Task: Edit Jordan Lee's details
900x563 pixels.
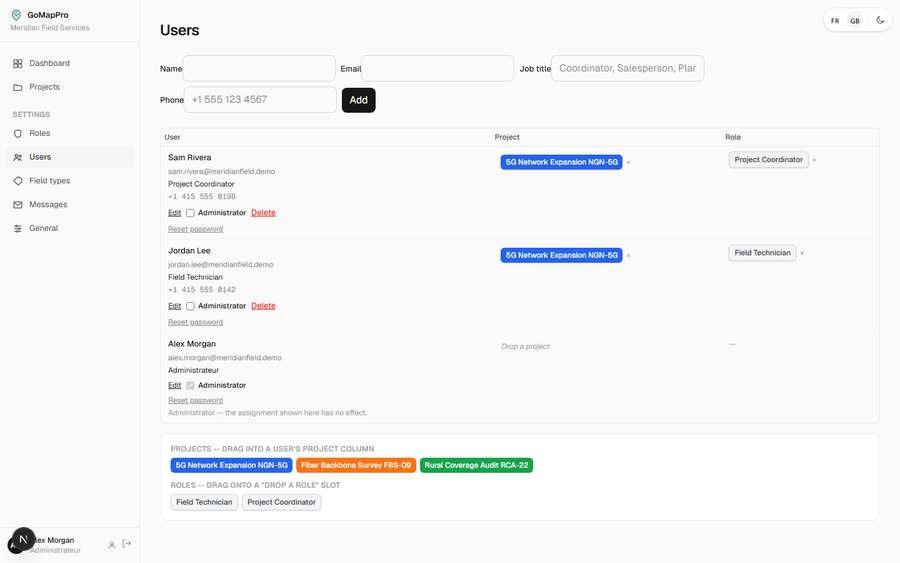Action: (x=174, y=306)
